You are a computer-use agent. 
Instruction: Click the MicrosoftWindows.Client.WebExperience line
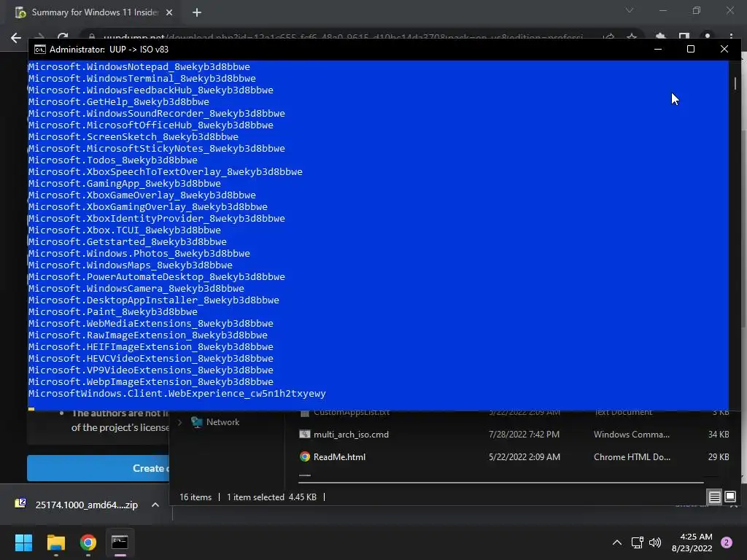coord(177,394)
